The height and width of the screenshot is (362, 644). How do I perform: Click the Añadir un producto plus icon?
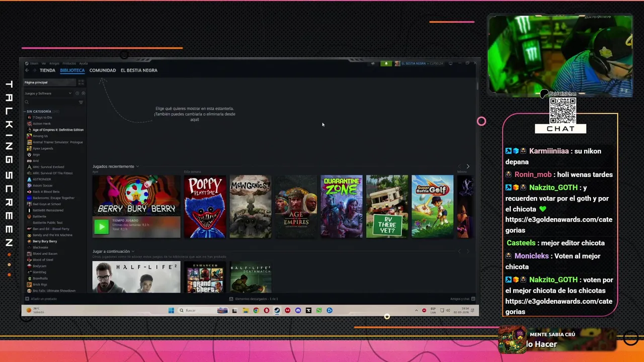tap(27, 299)
